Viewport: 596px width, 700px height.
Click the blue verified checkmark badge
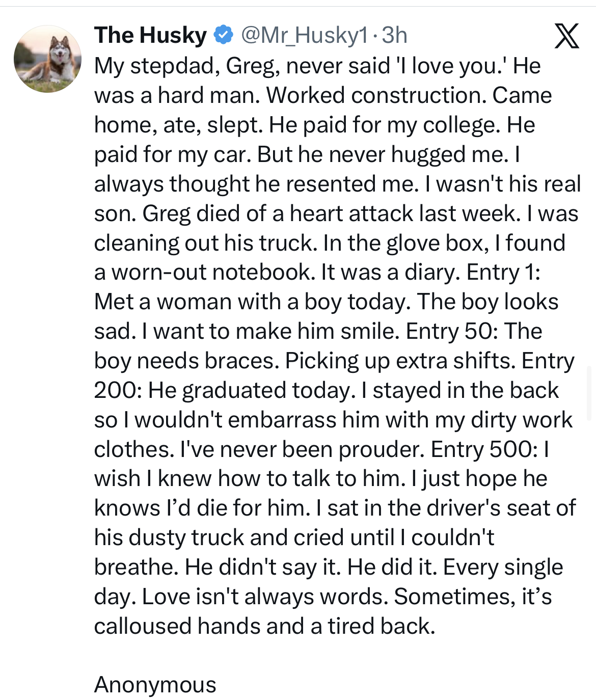click(x=223, y=35)
